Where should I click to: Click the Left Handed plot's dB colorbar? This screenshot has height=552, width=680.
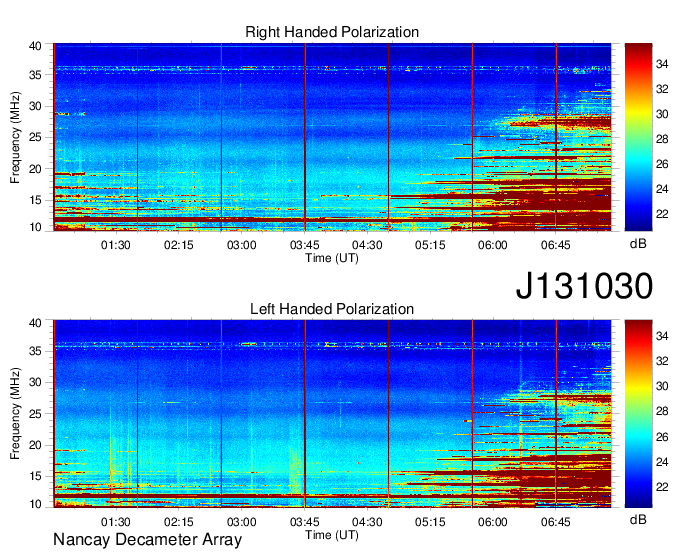click(638, 413)
